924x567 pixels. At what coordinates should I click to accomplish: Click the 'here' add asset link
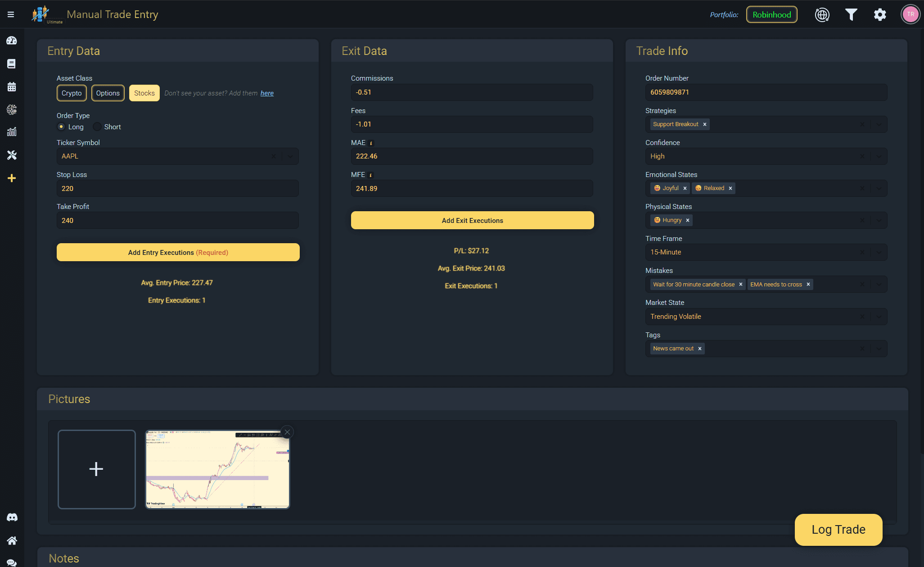[x=267, y=93]
